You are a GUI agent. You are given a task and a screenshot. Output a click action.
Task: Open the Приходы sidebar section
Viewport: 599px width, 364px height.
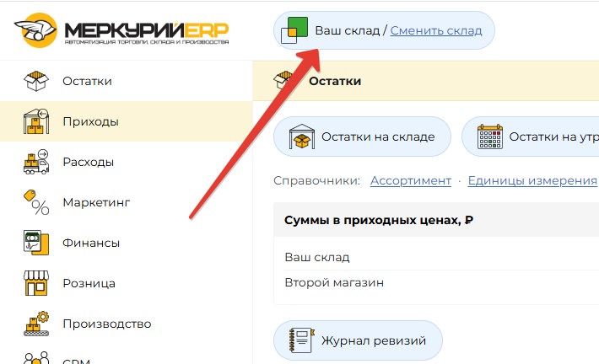pyautogui.click(x=126, y=121)
